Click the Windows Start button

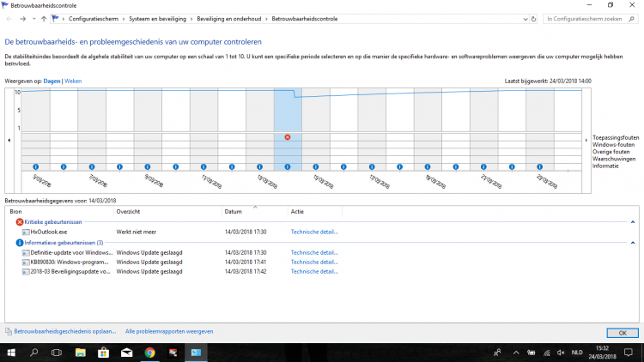[x=10, y=352]
